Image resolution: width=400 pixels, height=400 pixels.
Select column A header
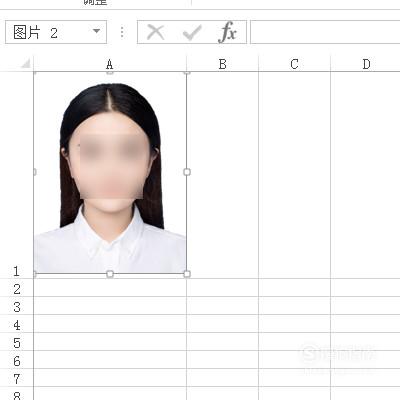point(110,64)
